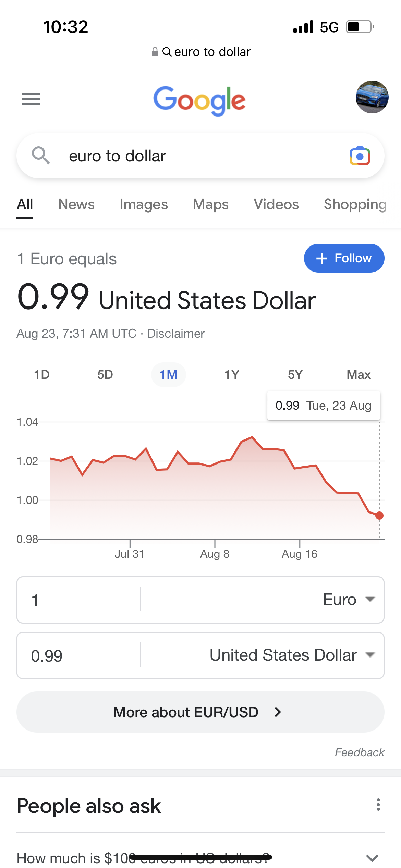Open the hamburger menu

pos(31,99)
